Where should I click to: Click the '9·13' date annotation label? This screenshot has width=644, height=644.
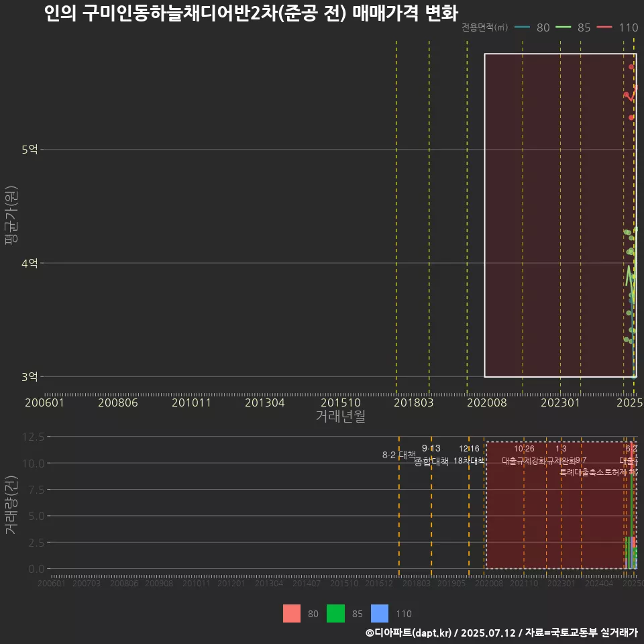point(431,449)
